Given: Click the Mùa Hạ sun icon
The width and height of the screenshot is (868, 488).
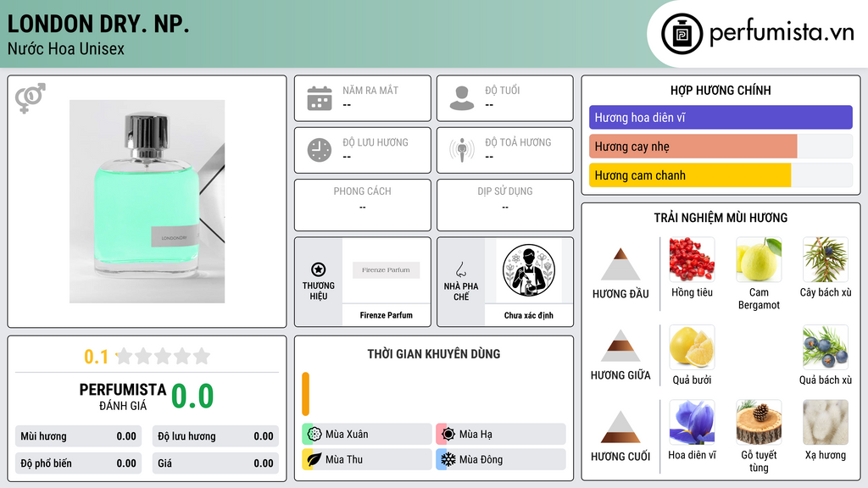Looking at the screenshot, I should click(448, 435).
